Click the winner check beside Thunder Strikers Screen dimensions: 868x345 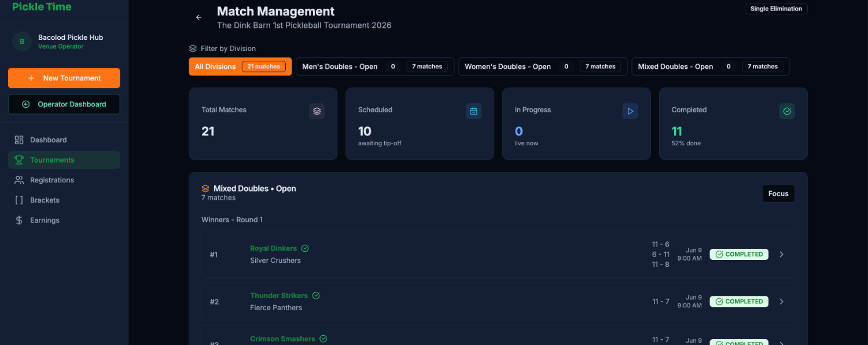coord(316,295)
